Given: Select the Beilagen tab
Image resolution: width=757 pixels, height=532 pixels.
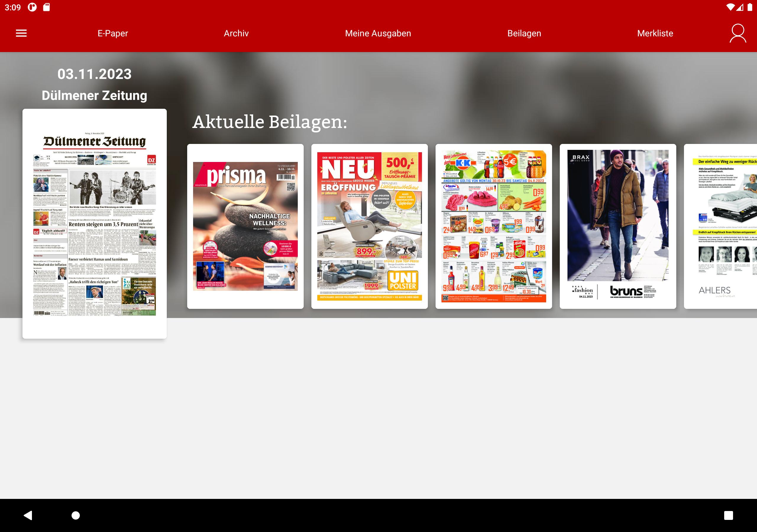Looking at the screenshot, I should tap(524, 33).
